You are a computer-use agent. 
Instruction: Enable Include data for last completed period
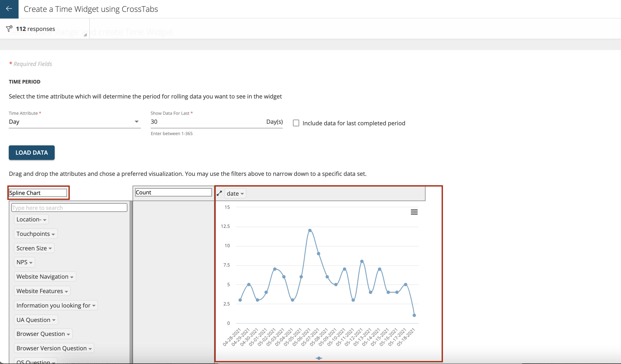pyautogui.click(x=296, y=123)
